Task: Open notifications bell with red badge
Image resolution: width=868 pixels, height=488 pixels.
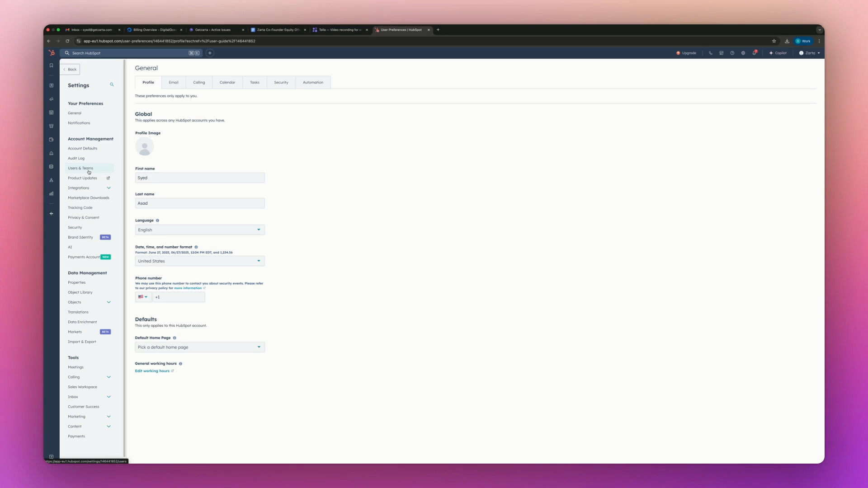Action: (x=754, y=53)
